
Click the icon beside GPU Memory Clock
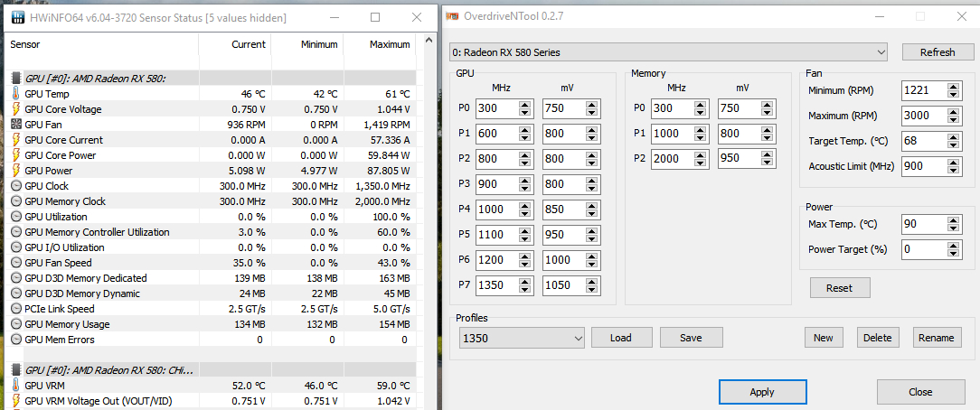(x=15, y=201)
